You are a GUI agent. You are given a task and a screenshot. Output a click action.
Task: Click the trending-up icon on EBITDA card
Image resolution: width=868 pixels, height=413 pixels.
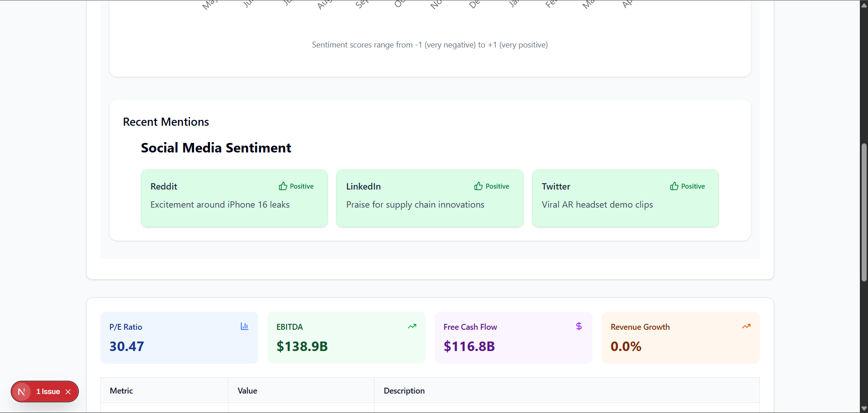point(412,326)
